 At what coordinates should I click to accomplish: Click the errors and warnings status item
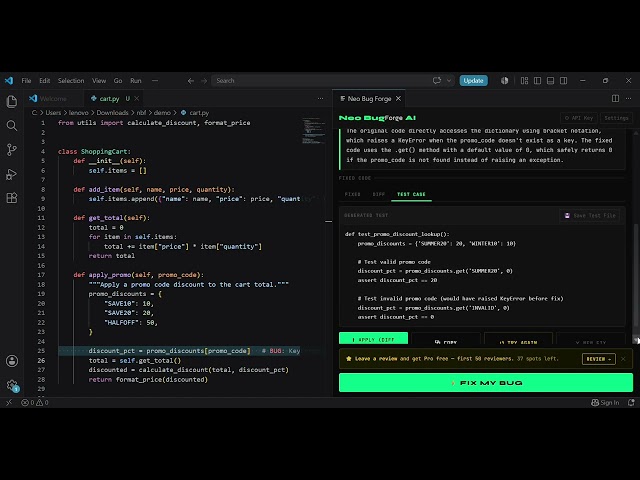coord(35,402)
